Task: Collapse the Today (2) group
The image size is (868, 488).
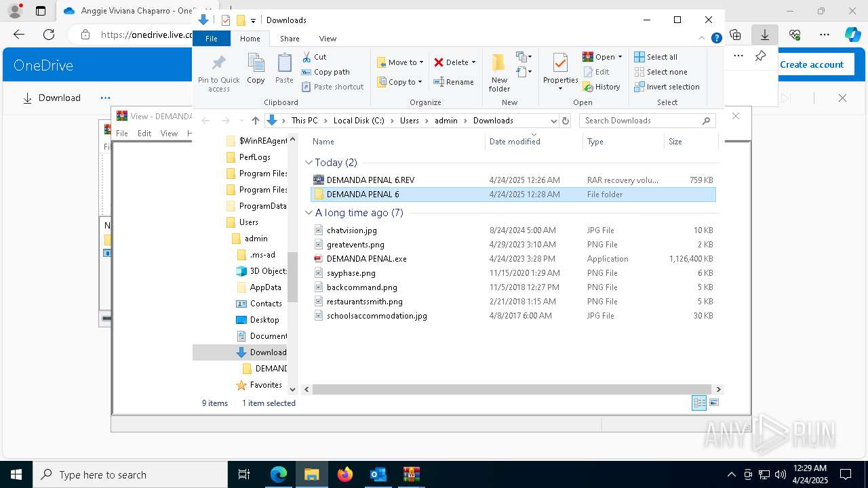Action: pos(309,163)
